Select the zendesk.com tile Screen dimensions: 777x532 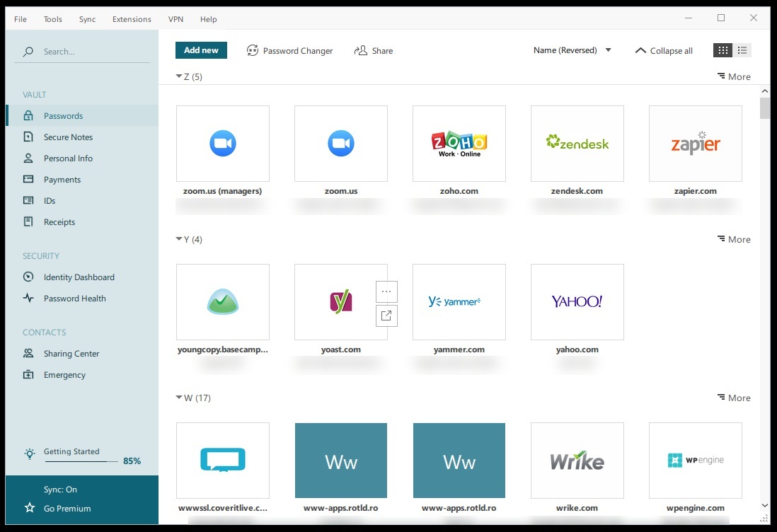(x=577, y=143)
